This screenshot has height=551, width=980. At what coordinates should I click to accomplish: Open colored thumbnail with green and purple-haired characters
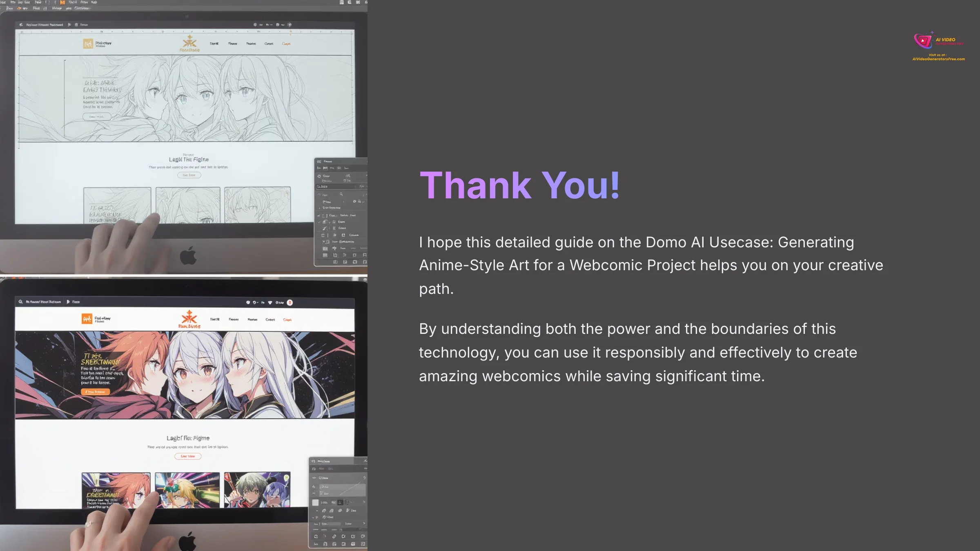tap(257, 489)
